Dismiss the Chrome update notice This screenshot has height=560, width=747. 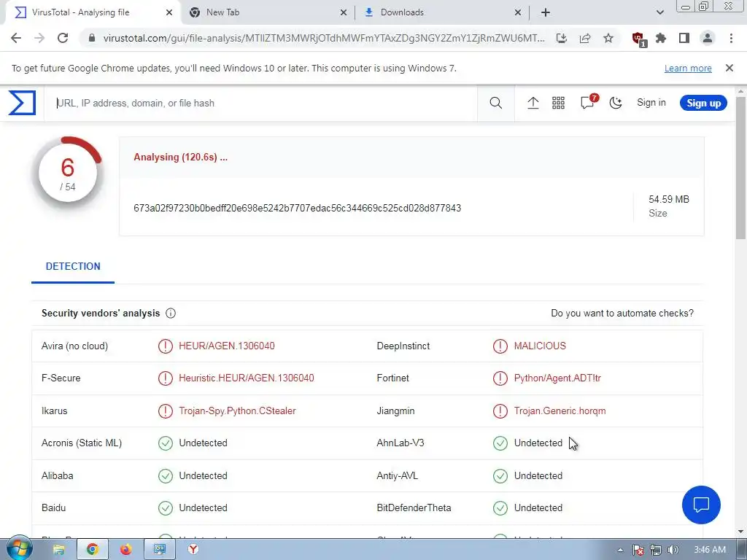pyautogui.click(x=729, y=68)
